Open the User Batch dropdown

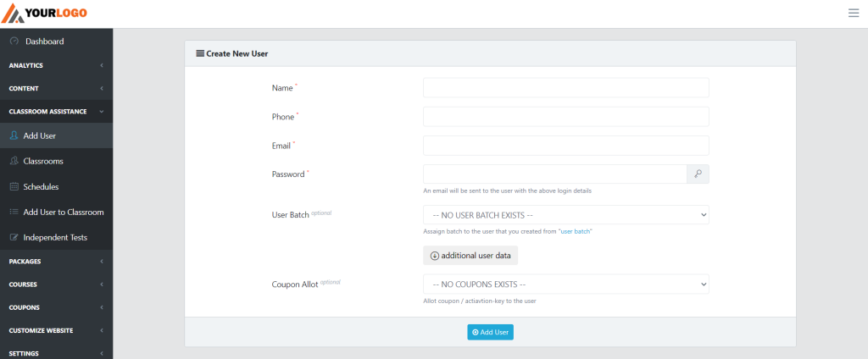[x=565, y=214]
